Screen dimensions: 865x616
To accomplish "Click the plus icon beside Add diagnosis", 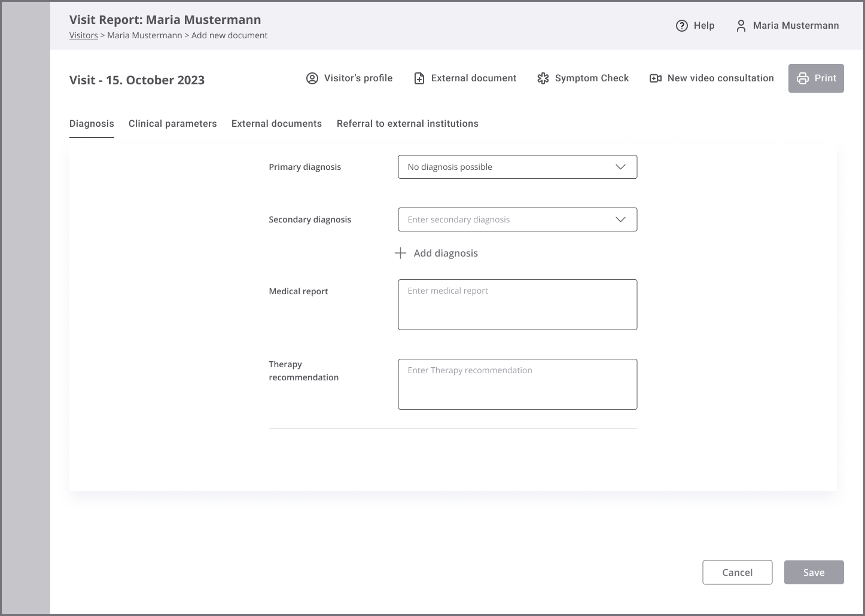I will coord(400,253).
